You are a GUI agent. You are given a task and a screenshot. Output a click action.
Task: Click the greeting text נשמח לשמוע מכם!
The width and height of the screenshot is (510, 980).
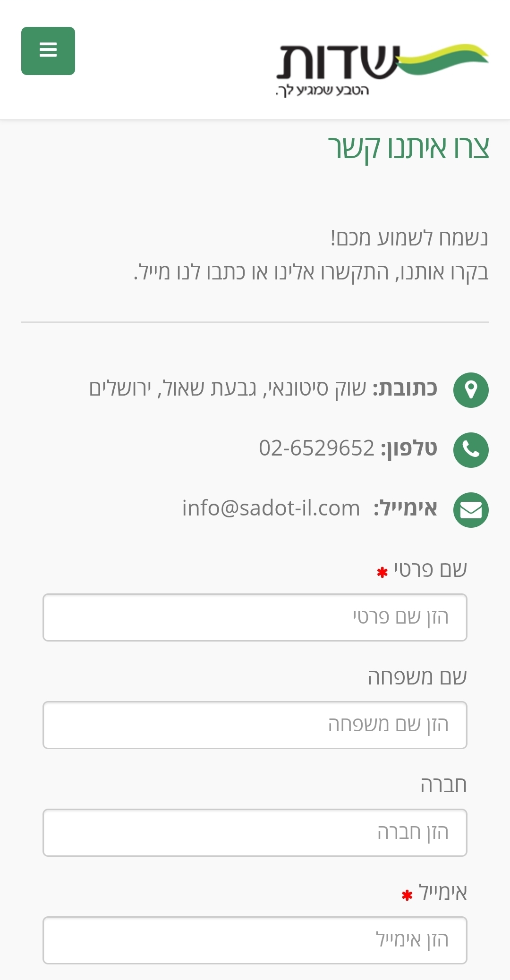[x=409, y=238]
